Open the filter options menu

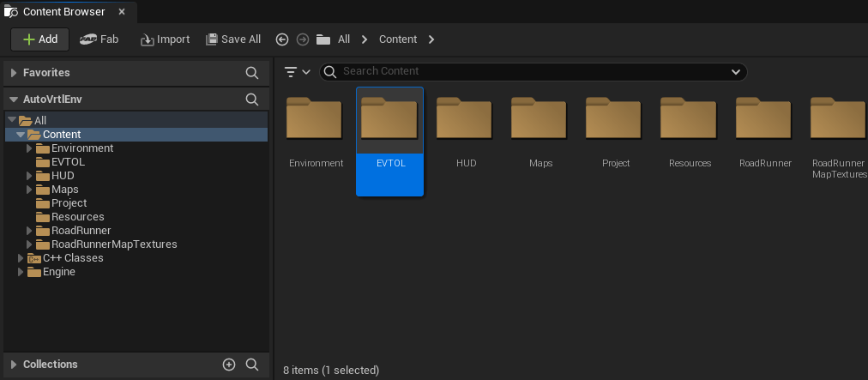tap(297, 72)
